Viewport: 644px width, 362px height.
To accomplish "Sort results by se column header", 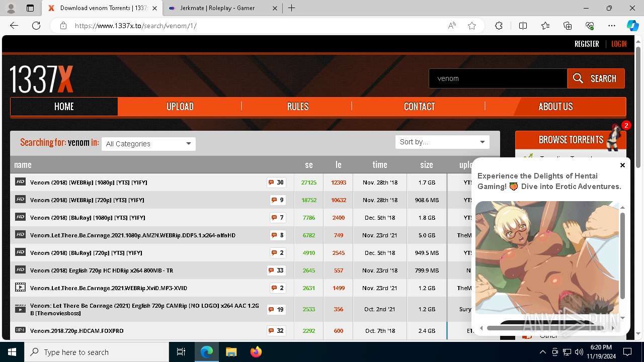I will 309,165.
